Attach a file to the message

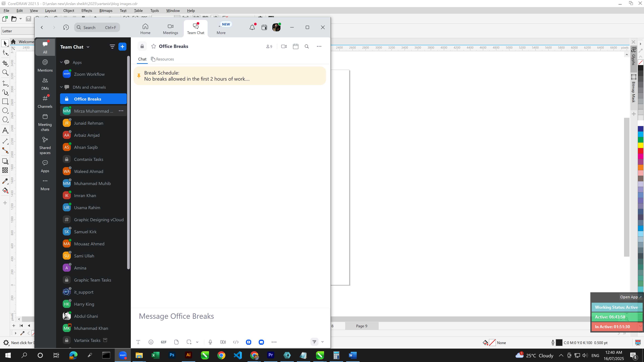click(176, 342)
